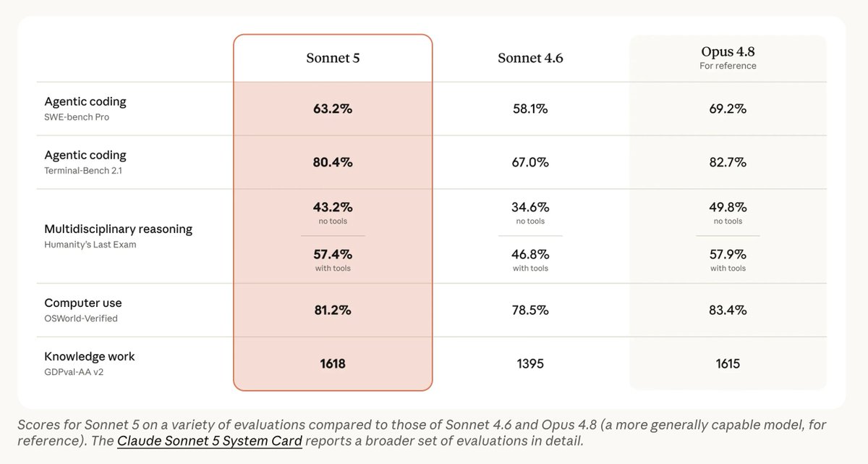Select the Sonnet 5 score 80.4%
Image resolution: width=868 pixels, height=464 pixels.
(x=333, y=163)
